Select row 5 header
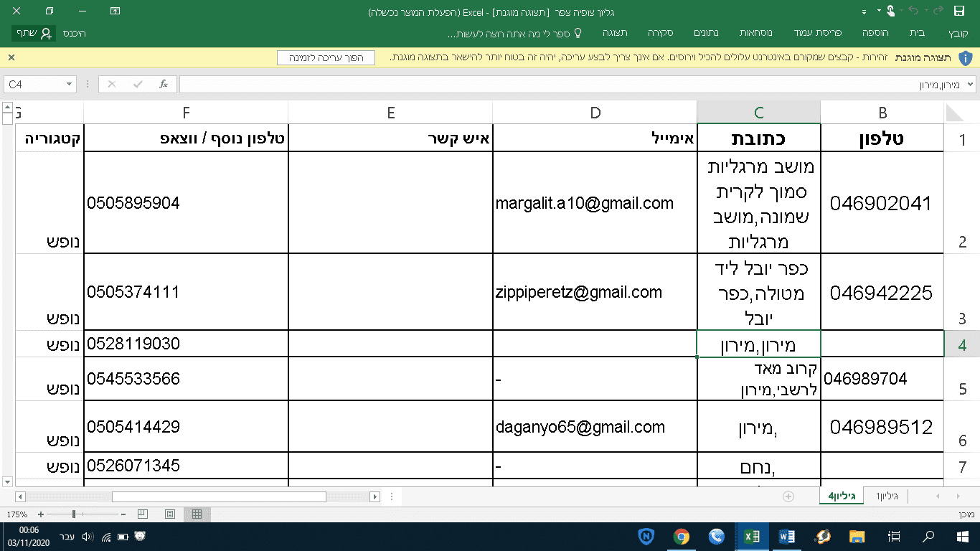 (962, 379)
